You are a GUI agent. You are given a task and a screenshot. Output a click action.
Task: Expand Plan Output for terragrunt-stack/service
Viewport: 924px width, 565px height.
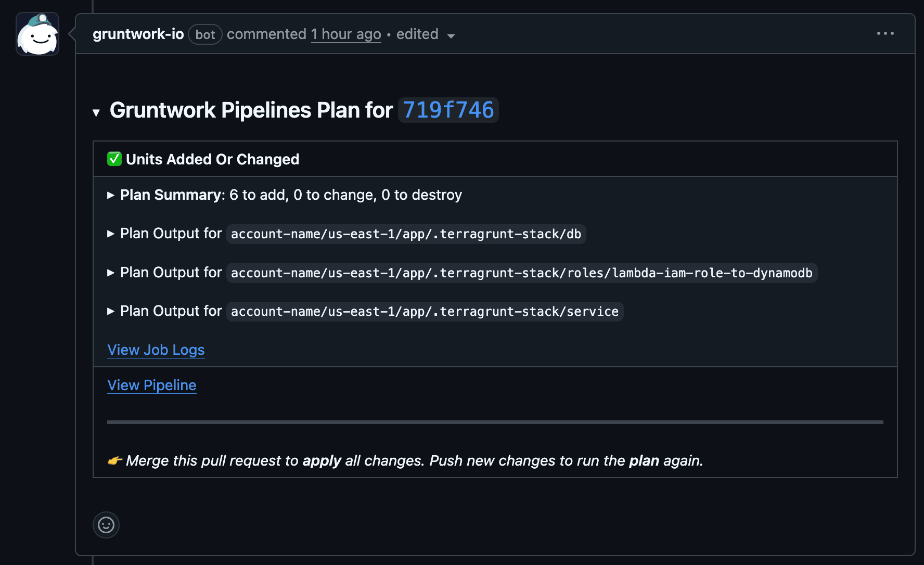pos(111,311)
